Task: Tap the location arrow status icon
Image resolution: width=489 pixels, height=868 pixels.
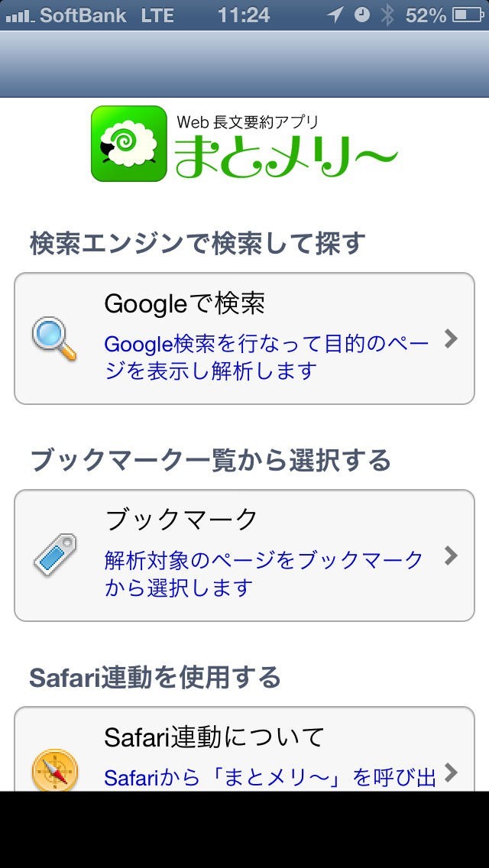Action: click(335, 15)
